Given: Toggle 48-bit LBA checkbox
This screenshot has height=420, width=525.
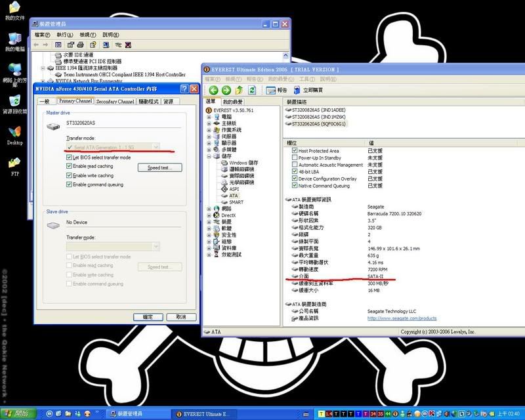Looking at the screenshot, I should click(295, 171).
